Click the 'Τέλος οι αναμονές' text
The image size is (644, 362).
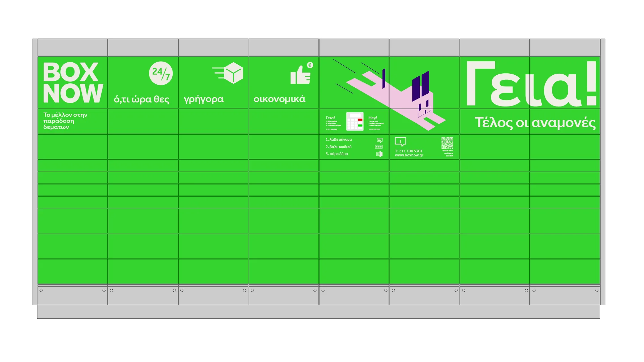(x=535, y=123)
